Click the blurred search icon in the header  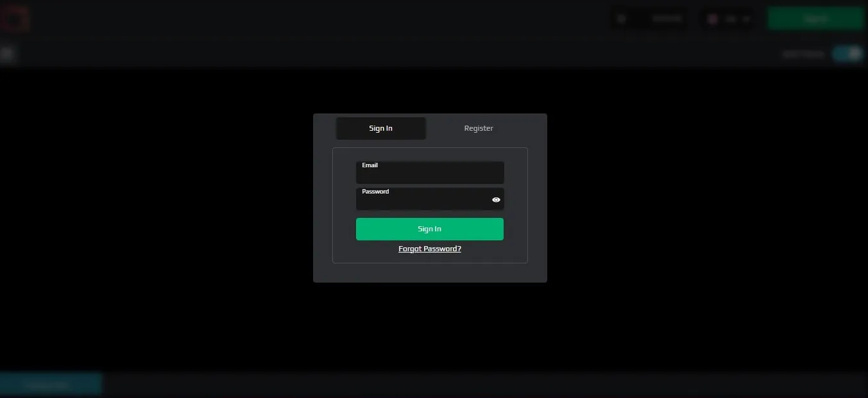[x=621, y=19]
